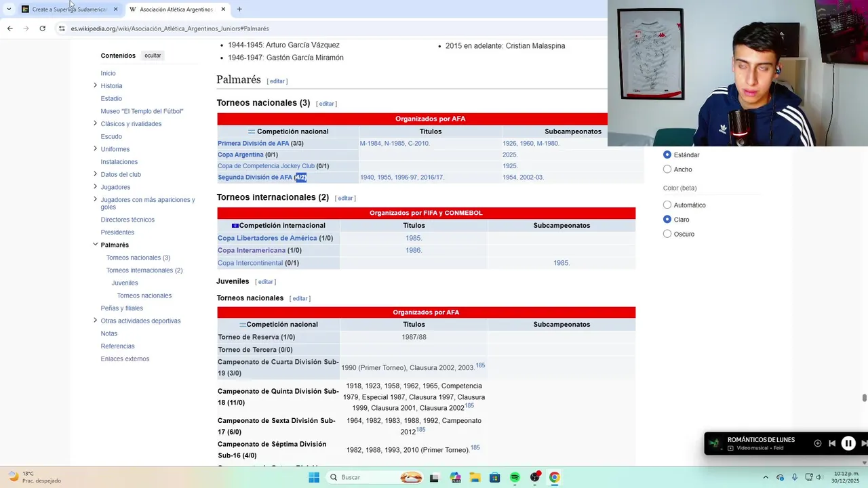
Task: Go to Juveniles in contents sidebar
Action: pos(125,283)
